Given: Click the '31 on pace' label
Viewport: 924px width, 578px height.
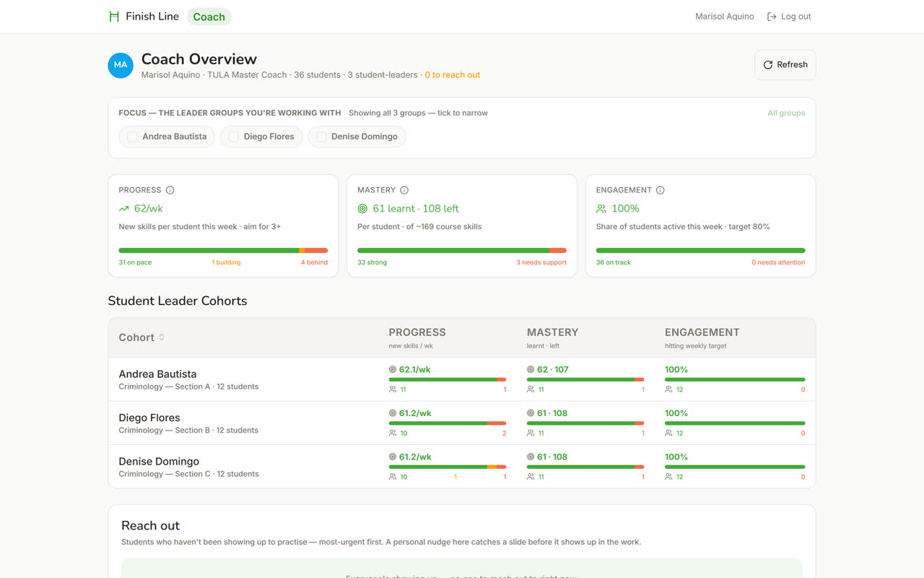Looking at the screenshot, I should (135, 262).
